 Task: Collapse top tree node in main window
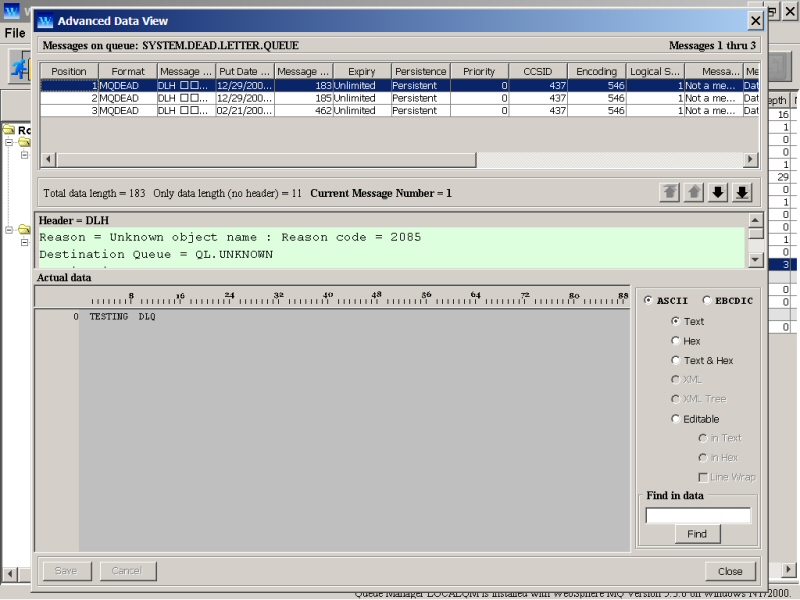9,142
